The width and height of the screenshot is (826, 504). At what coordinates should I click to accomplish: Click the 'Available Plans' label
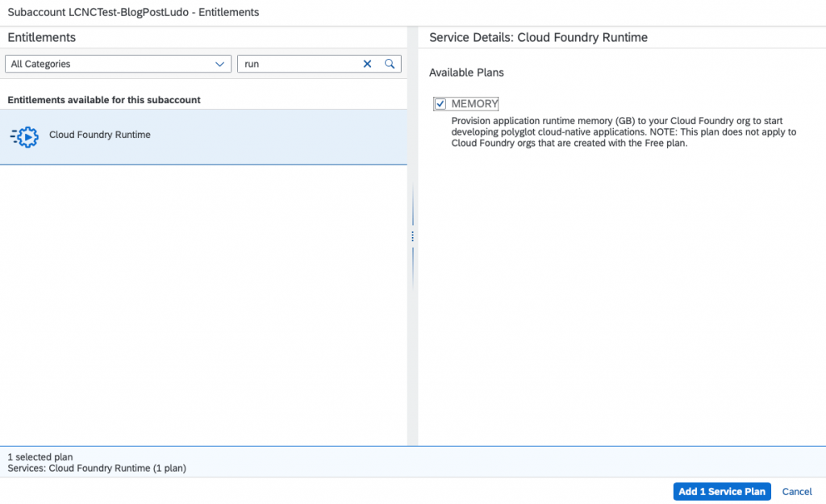pyautogui.click(x=466, y=73)
